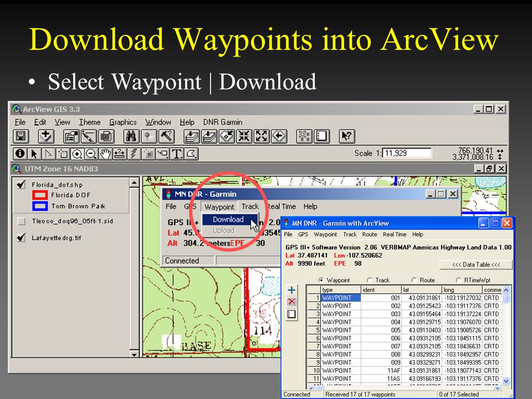532x399 pixels.
Task: Click table of contents scroll down arrow
Action: (x=134, y=355)
